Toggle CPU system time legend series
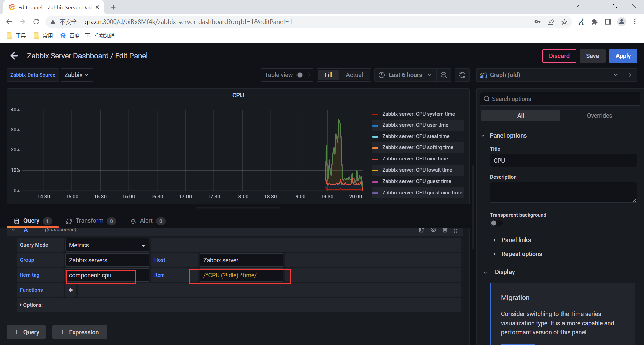This screenshot has height=345, width=644. pyautogui.click(x=419, y=114)
